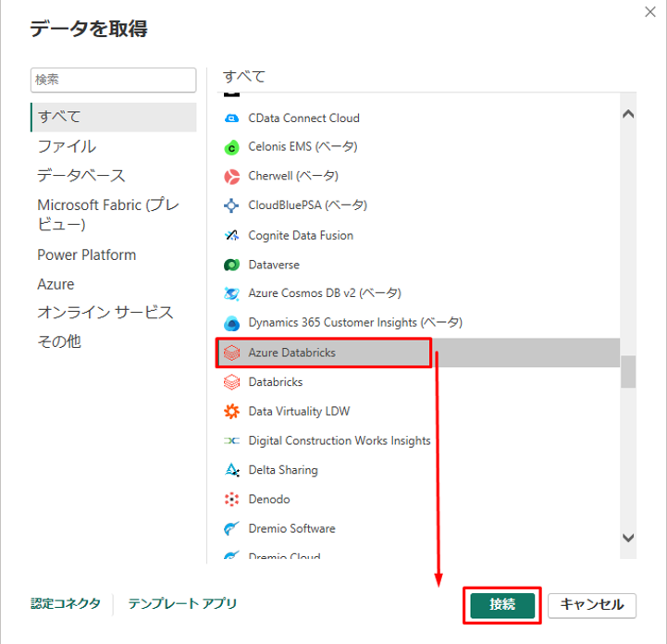The width and height of the screenshot is (667, 644).
Task: Click the Digital Construction Works Insights icon
Action: (231, 440)
